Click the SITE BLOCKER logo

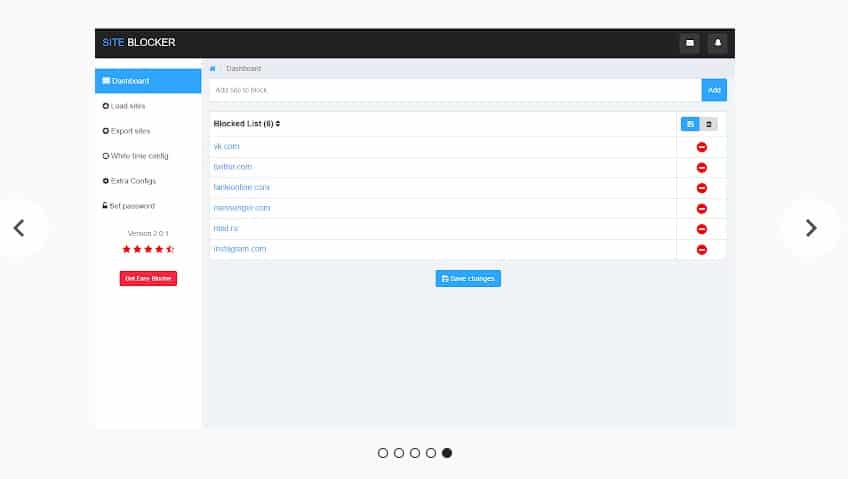139,42
